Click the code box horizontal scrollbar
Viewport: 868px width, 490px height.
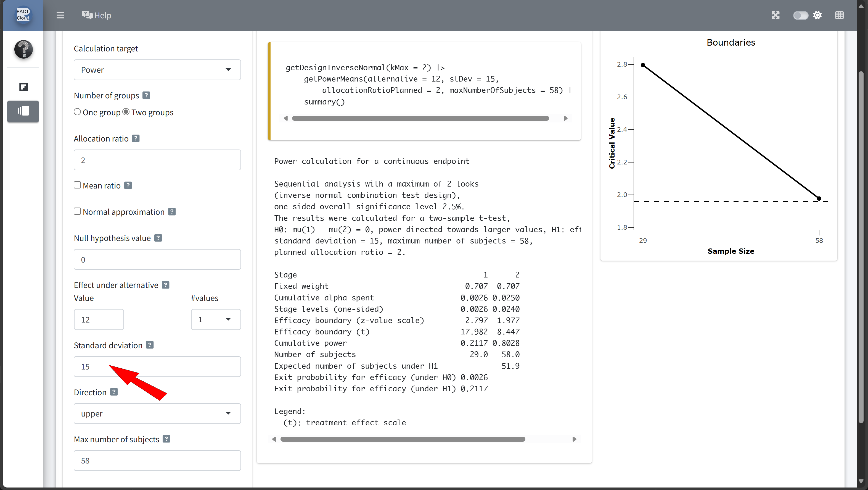(x=420, y=118)
